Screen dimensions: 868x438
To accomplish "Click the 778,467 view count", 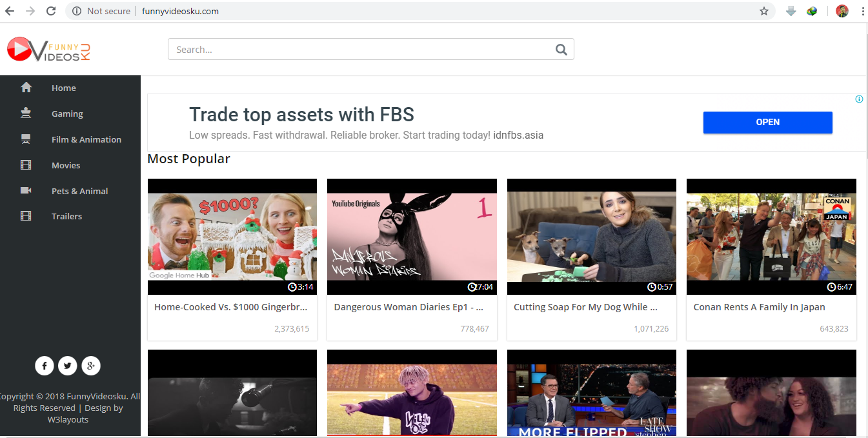I will pyautogui.click(x=474, y=329).
